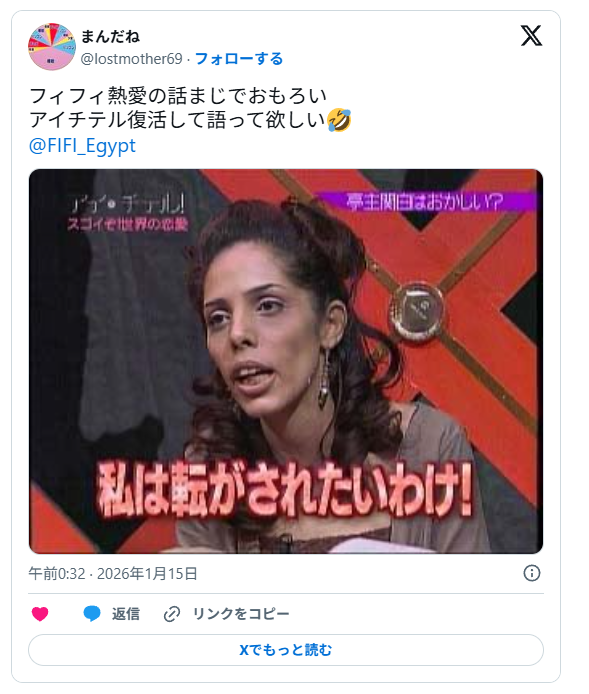
Task: Click the show logo text in image corner
Action: [128, 213]
